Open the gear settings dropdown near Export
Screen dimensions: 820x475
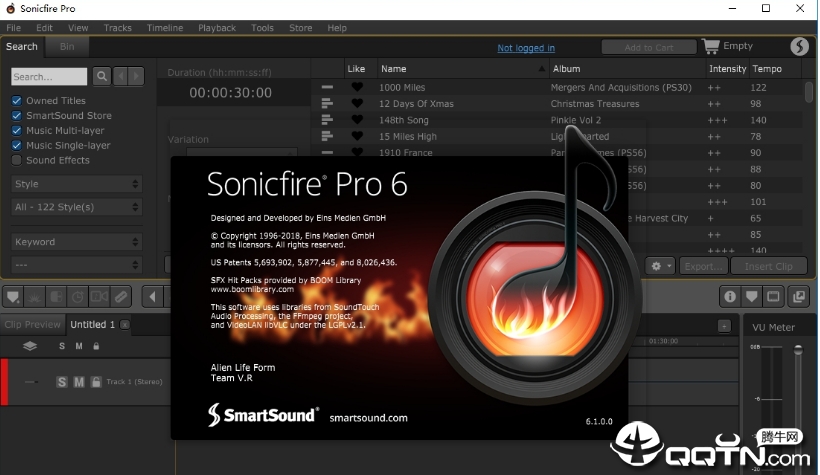[x=661, y=266]
